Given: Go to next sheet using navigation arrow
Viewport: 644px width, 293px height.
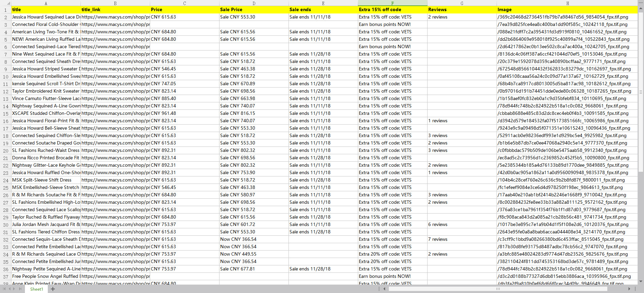Looking at the screenshot, I should pos(14,289).
